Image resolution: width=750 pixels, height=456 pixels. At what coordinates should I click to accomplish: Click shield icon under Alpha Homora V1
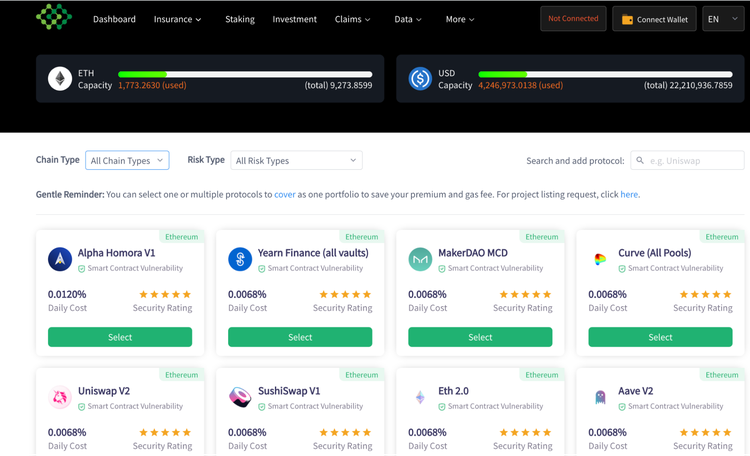(82, 269)
